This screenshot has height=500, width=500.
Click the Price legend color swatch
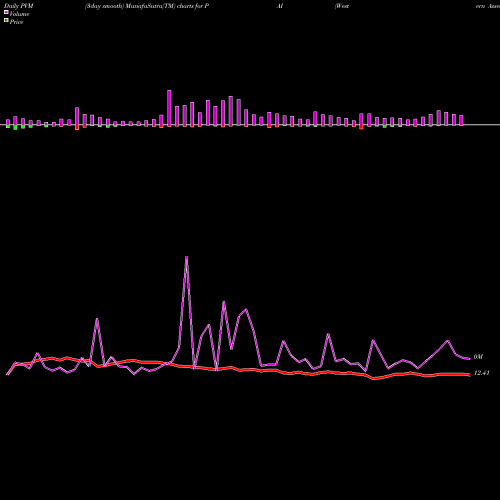[x=6, y=21]
